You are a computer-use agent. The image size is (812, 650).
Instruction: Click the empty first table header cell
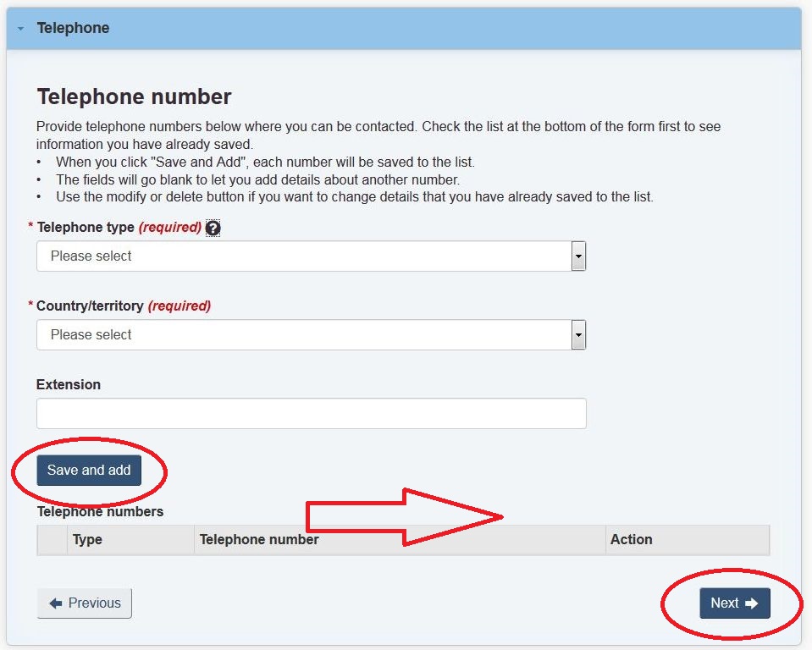(52, 540)
